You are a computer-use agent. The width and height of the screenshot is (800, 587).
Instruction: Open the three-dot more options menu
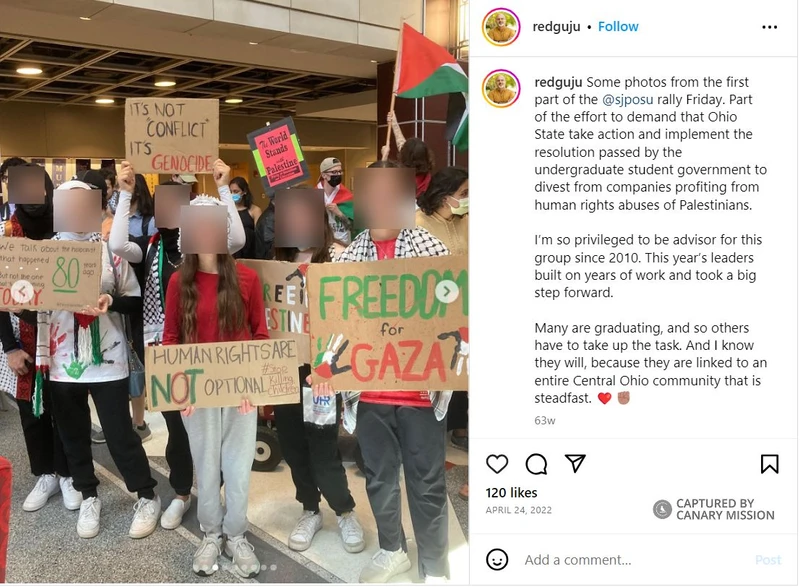coord(769,27)
